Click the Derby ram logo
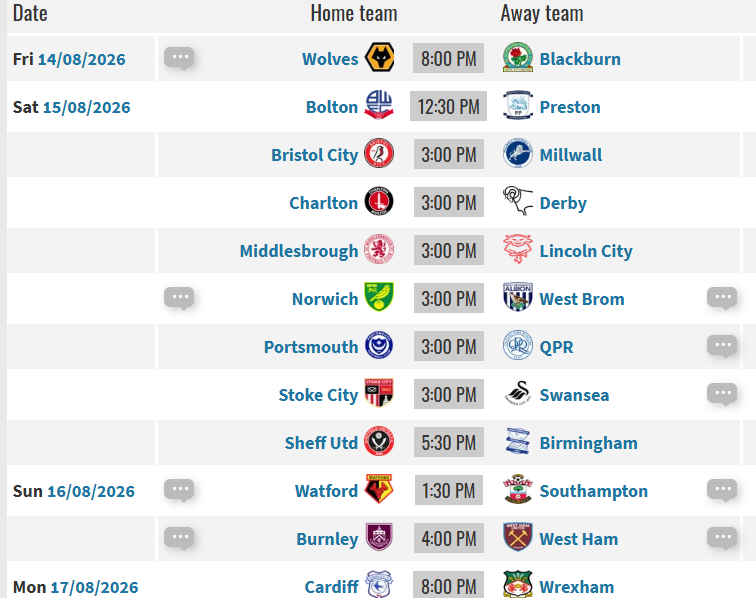Screen dimensions: 756x598 (518, 202)
